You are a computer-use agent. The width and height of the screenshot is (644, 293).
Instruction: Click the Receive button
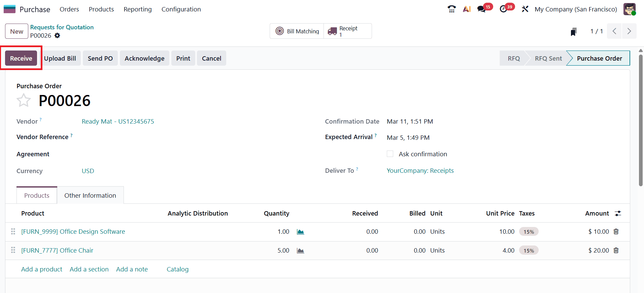pyautogui.click(x=21, y=58)
